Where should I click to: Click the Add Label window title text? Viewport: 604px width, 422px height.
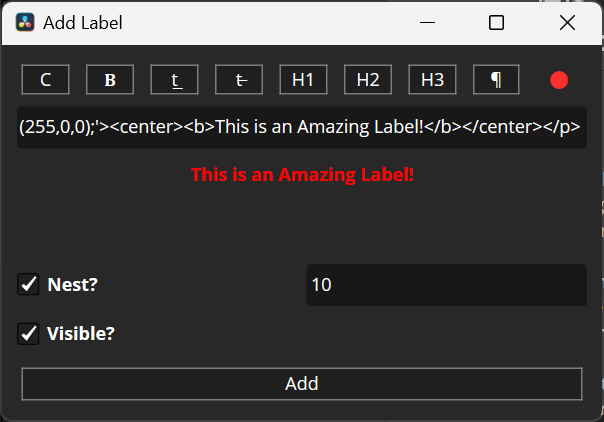click(83, 22)
